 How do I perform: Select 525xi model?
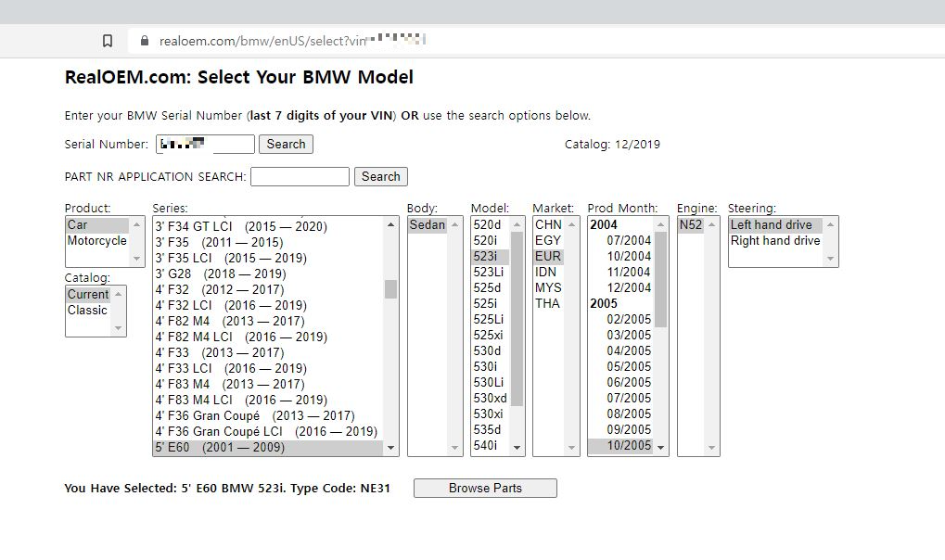[x=490, y=335]
